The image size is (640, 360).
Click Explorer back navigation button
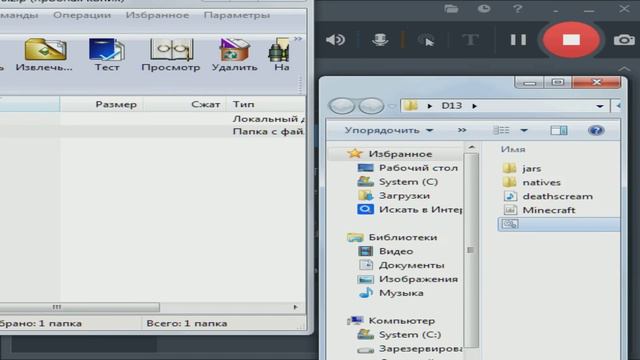(x=342, y=106)
